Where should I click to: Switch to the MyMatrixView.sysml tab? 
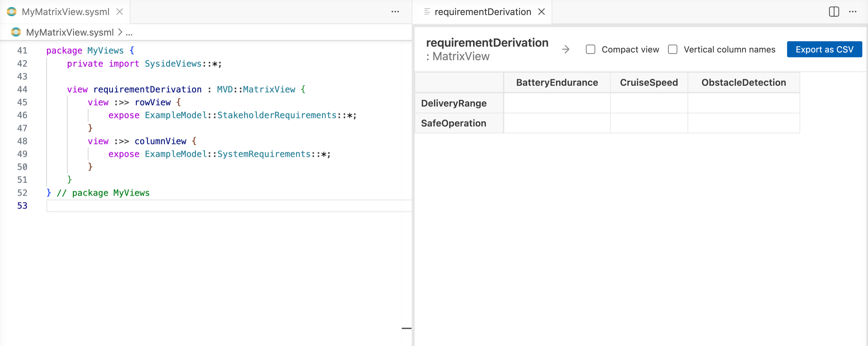coord(66,12)
